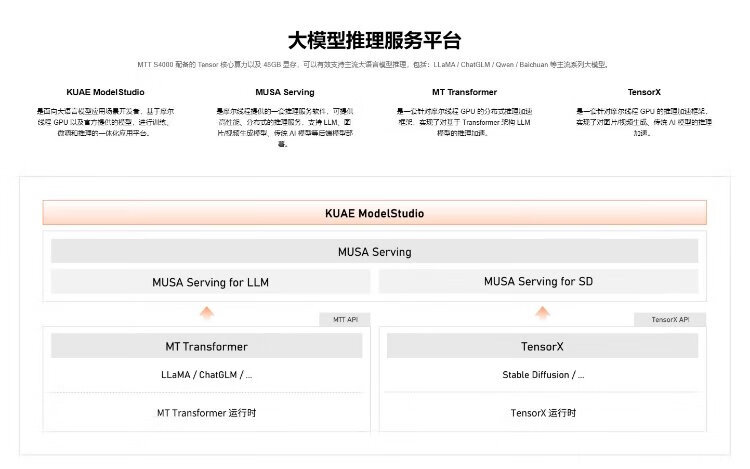This screenshot has height=469, width=750.
Task: Select the MTT API tag label
Action: tap(345, 320)
